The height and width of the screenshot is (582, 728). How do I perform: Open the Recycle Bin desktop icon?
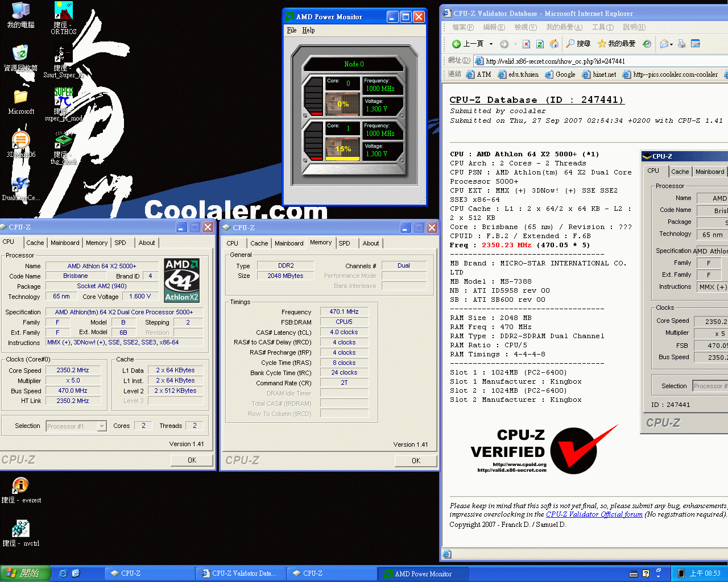click(x=21, y=58)
